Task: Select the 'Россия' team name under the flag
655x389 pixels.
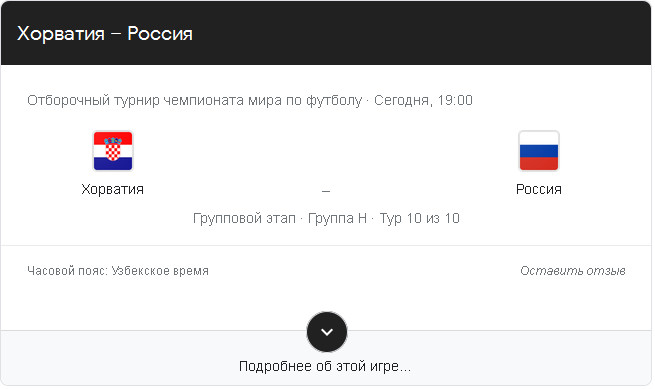Action: click(539, 189)
